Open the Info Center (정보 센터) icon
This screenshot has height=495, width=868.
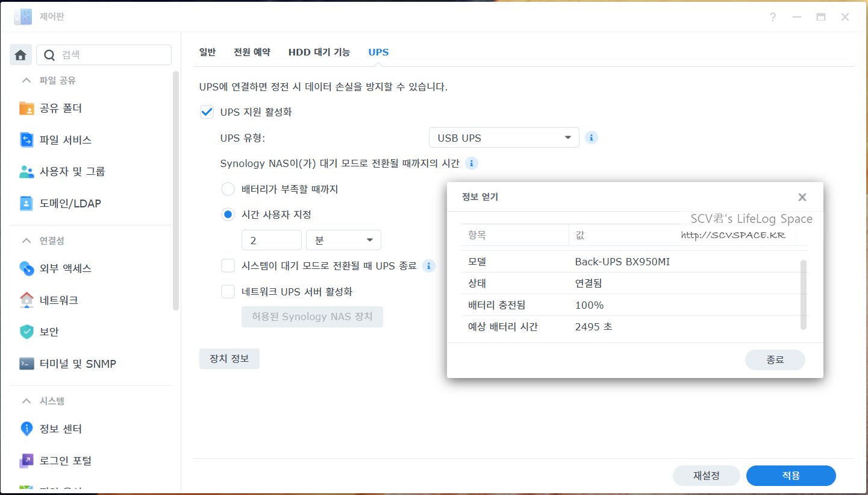tap(27, 429)
